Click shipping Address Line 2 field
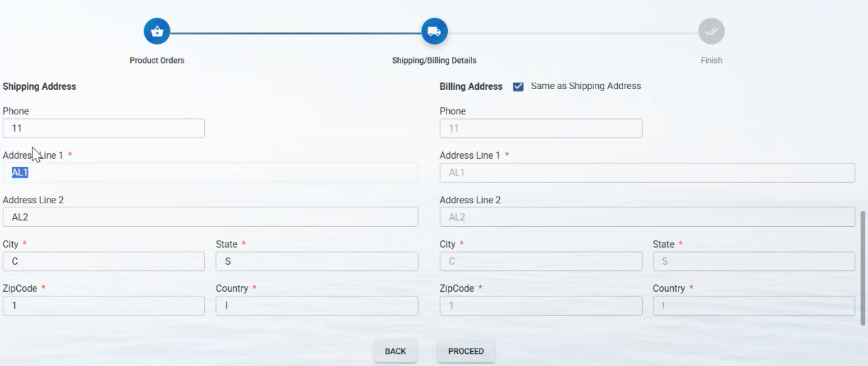This screenshot has height=366, width=868. [x=210, y=217]
